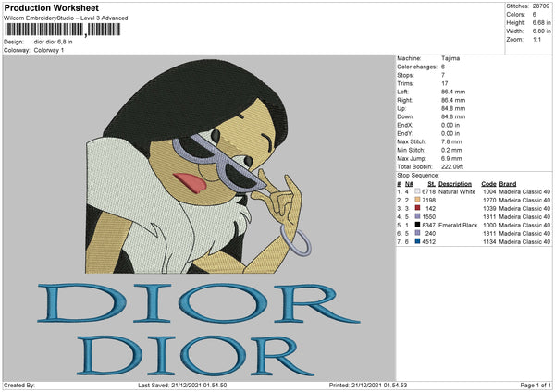The image size is (555, 392).
Task: Select the 'Natural White' description text
Action: coord(457,191)
